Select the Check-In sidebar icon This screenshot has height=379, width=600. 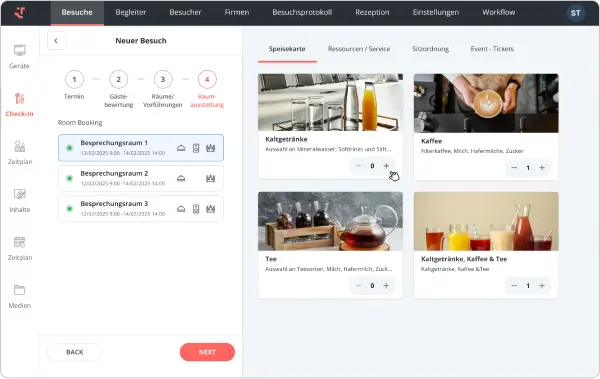(x=20, y=98)
